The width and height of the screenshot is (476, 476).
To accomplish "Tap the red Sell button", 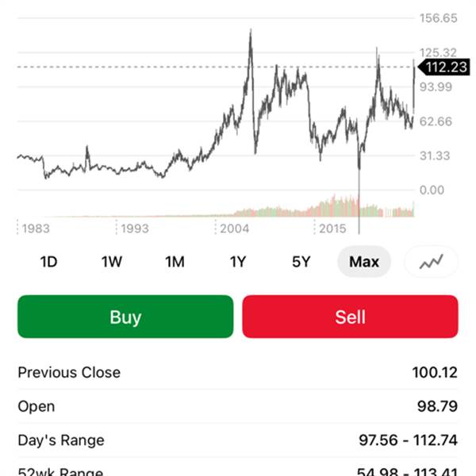I will [350, 317].
